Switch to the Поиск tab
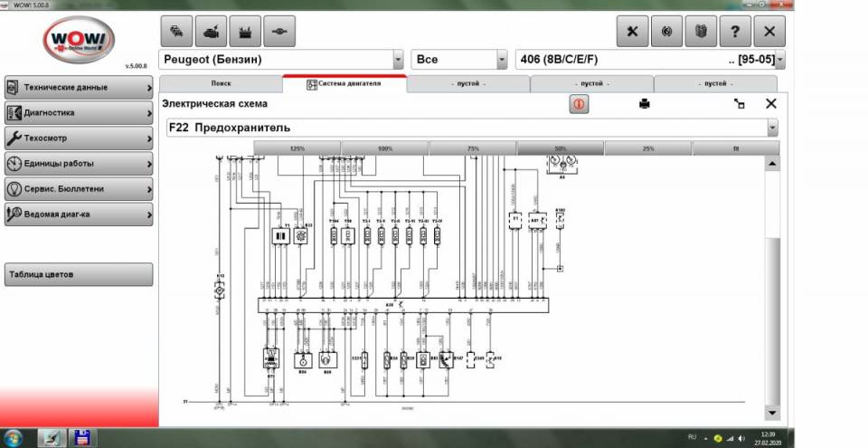Viewport: 868px width, 448px height. pyautogui.click(x=221, y=83)
